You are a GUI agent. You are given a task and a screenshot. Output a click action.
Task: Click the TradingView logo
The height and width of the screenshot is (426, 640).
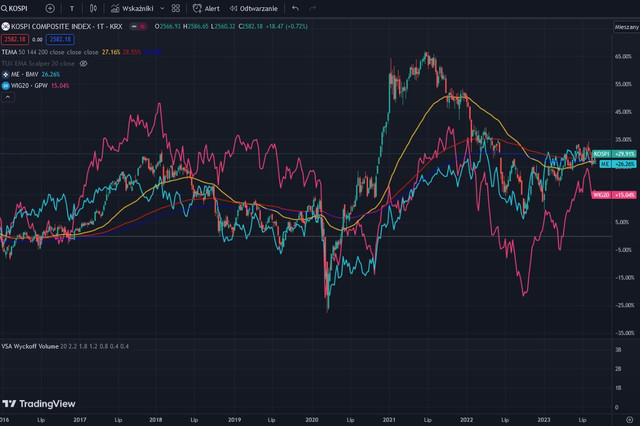click(x=39, y=404)
